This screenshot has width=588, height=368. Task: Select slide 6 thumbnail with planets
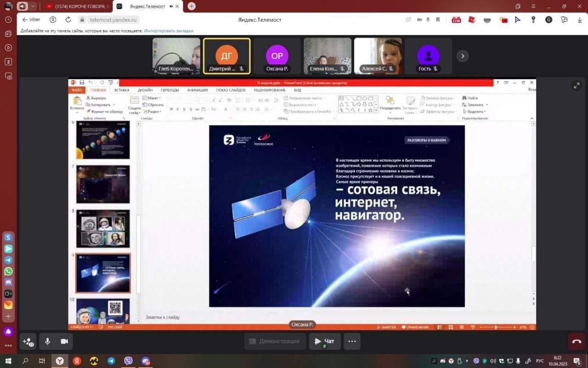pos(103,140)
